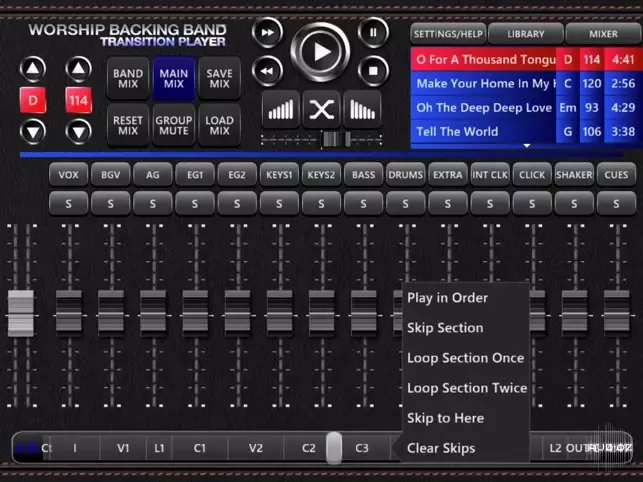Decrease tempo with the down arrow below 114
Screen dimensions: 643x482
click(x=78, y=132)
